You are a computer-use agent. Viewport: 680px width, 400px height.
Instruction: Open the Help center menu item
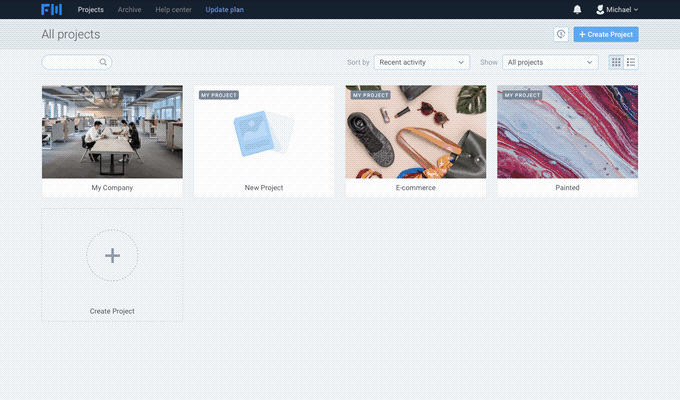[x=173, y=10]
